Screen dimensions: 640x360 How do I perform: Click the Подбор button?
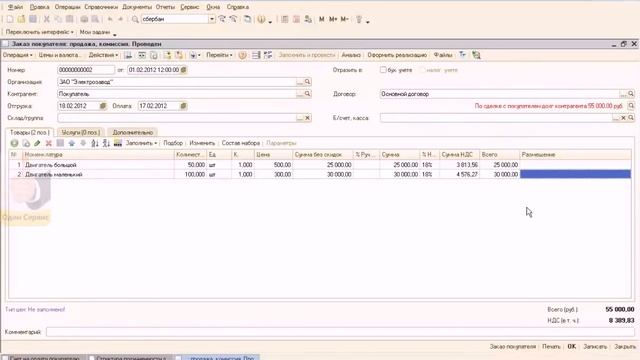click(173, 143)
